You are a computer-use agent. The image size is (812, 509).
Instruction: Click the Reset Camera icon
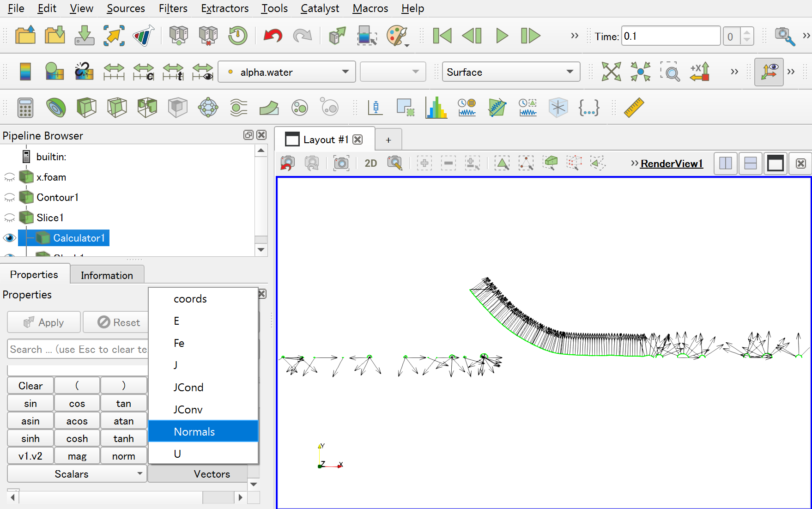(611, 72)
